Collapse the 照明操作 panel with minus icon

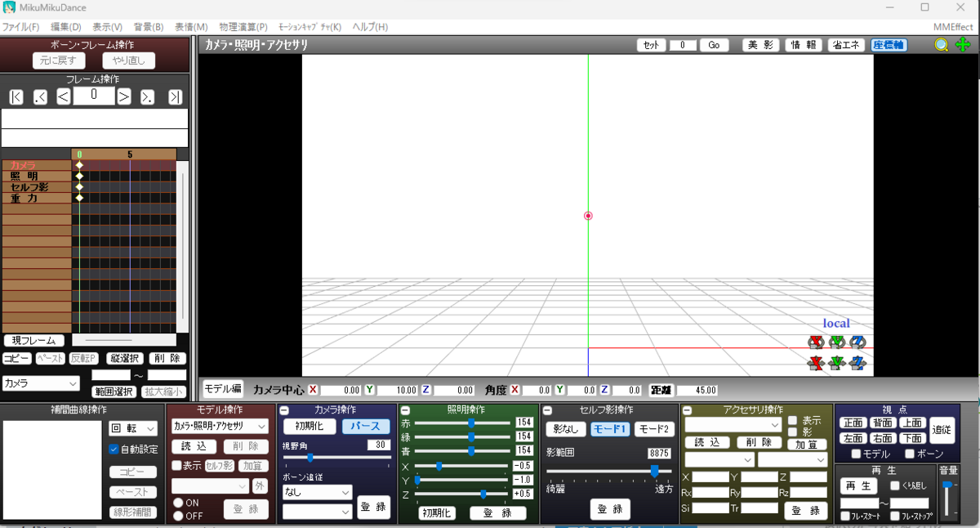pyautogui.click(x=405, y=409)
